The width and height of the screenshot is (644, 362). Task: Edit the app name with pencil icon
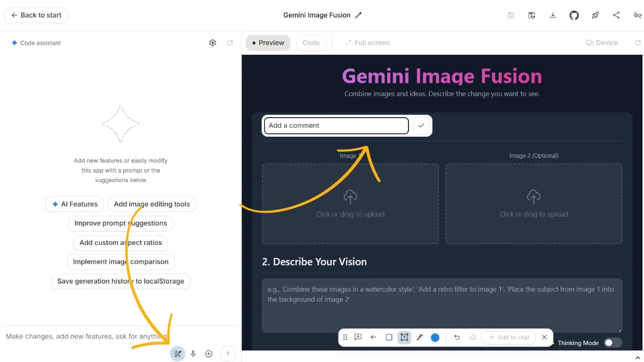(358, 15)
